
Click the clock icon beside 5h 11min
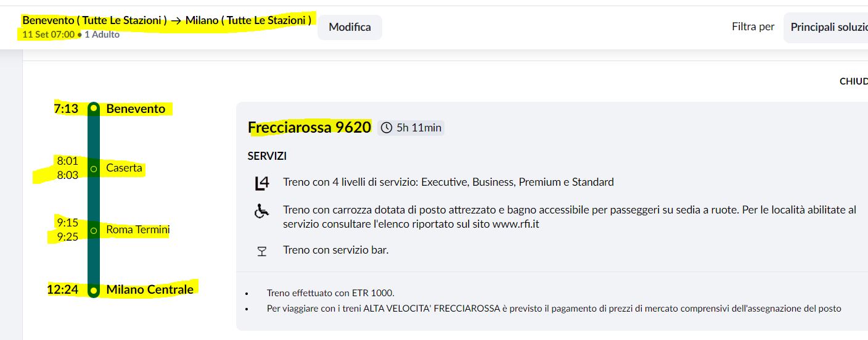tap(387, 128)
